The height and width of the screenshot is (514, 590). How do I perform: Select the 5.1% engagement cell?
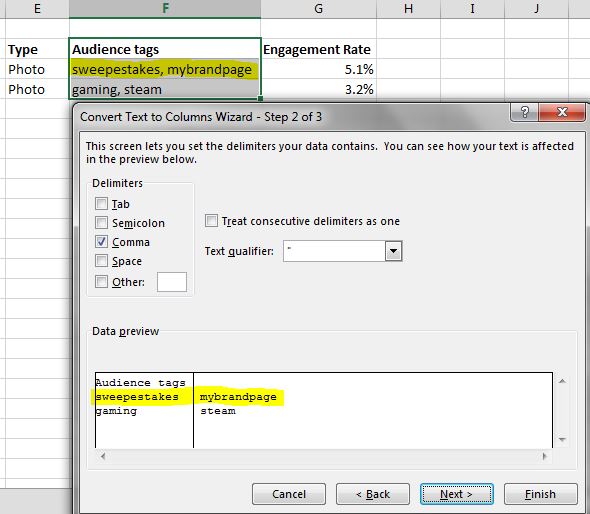click(319, 69)
